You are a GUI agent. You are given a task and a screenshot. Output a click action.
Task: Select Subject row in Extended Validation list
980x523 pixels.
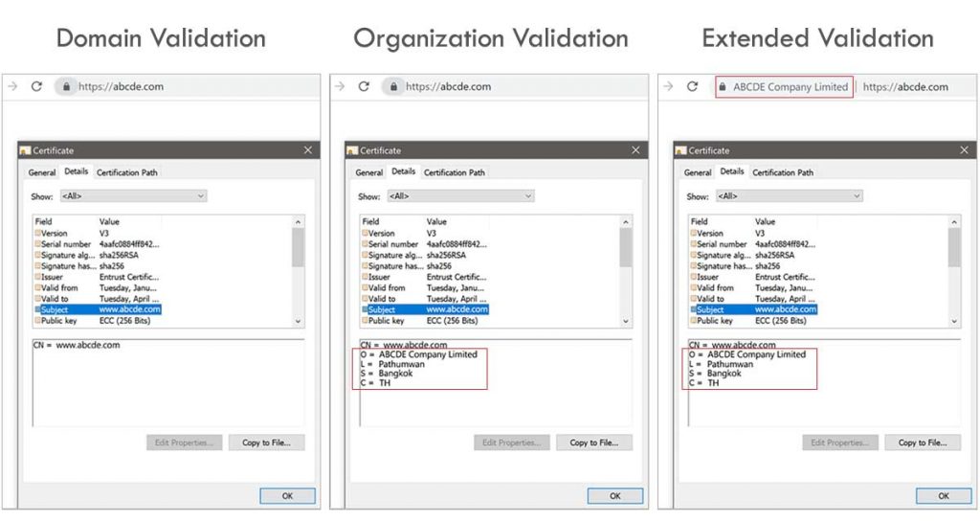(754, 309)
